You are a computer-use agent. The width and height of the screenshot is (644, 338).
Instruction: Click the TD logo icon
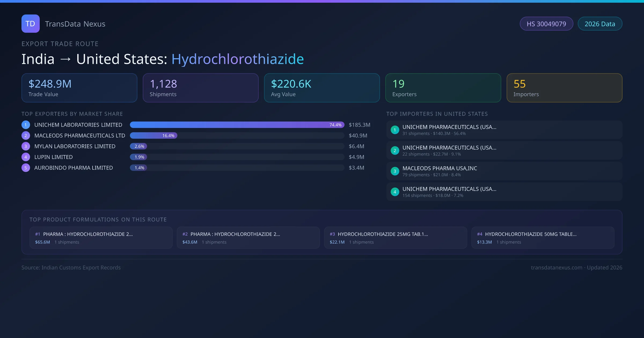(x=30, y=24)
